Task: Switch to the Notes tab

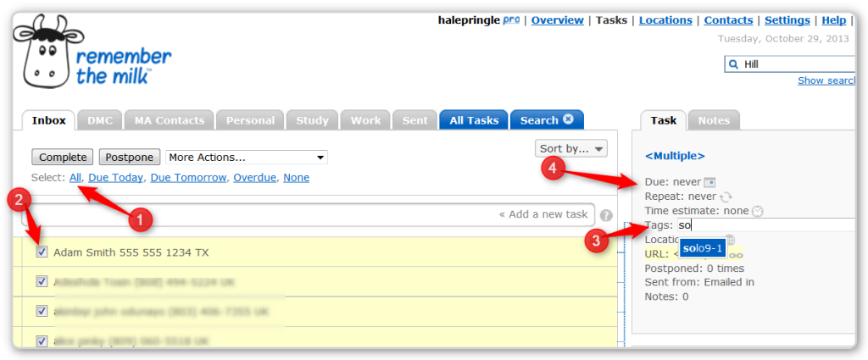Action: pos(714,120)
